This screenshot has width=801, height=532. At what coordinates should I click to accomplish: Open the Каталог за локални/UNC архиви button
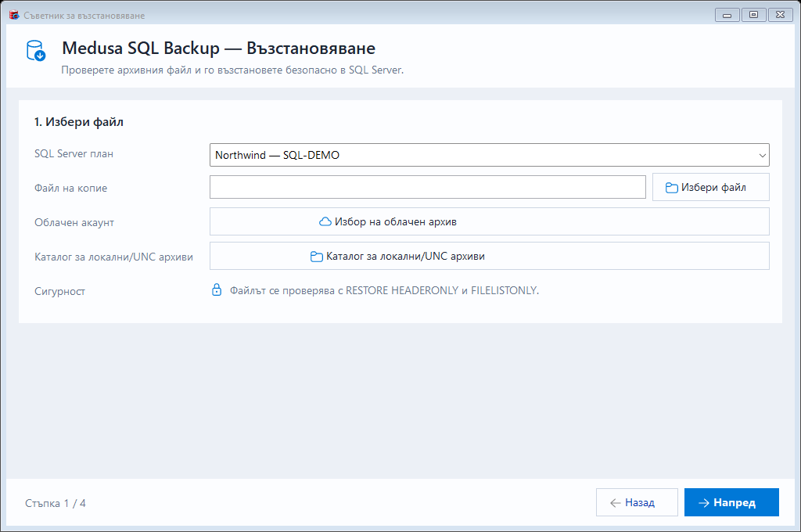click(x=490, y=256)
